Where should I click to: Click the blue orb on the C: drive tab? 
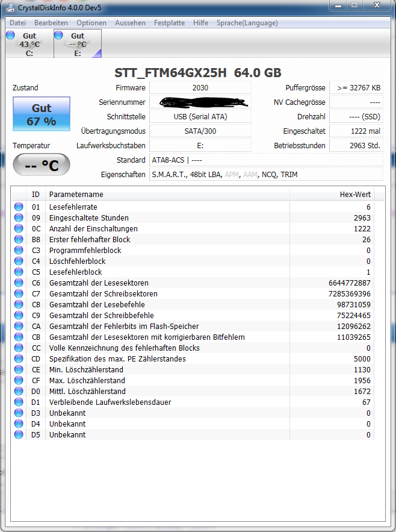(x=10, y=34)
